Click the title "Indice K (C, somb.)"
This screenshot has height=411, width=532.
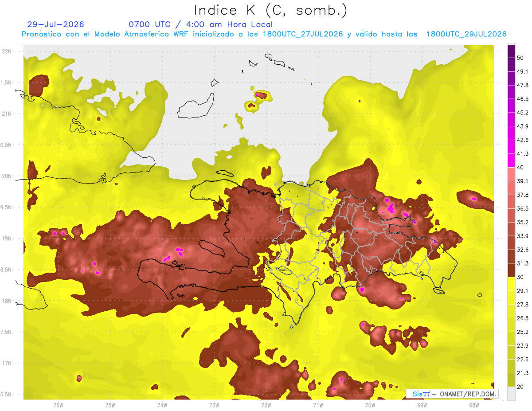pos(270,10)
